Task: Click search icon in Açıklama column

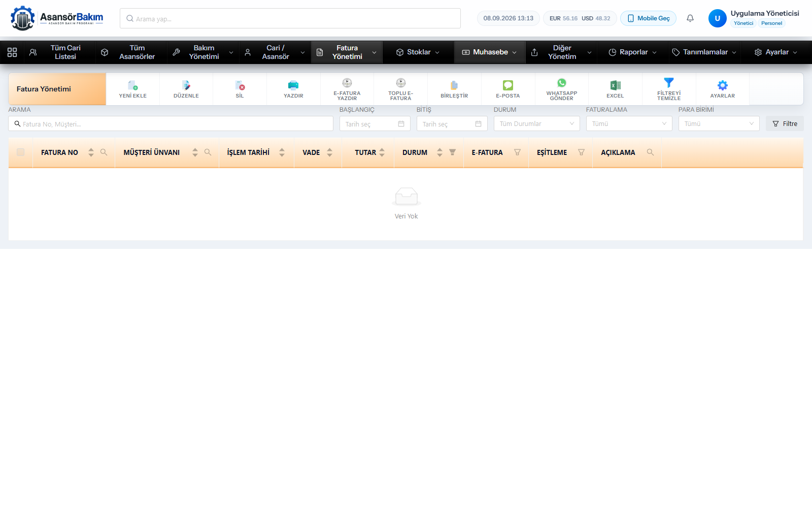Action: (650, 152)
